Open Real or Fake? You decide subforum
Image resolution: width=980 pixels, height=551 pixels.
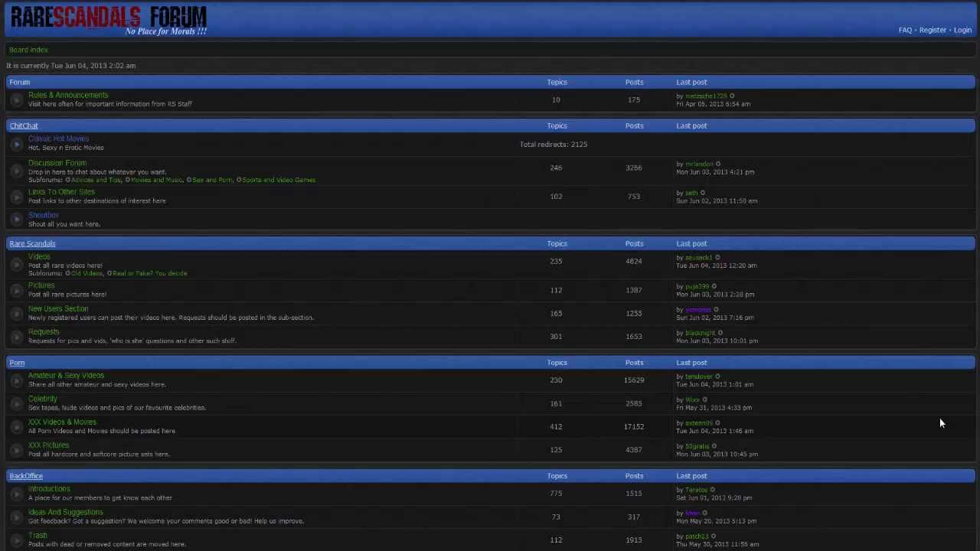pyautogui.click(x=150, y=273)
